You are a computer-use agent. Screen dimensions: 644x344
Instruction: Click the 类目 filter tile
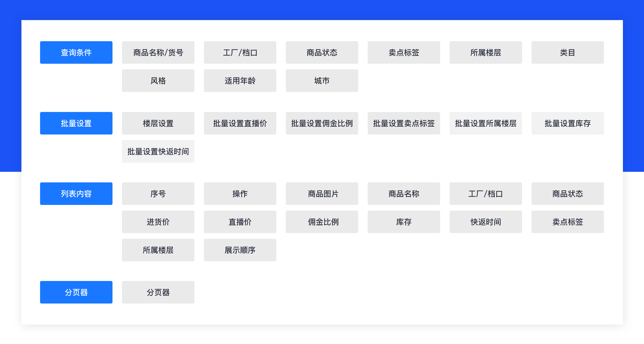click(567, 52)
